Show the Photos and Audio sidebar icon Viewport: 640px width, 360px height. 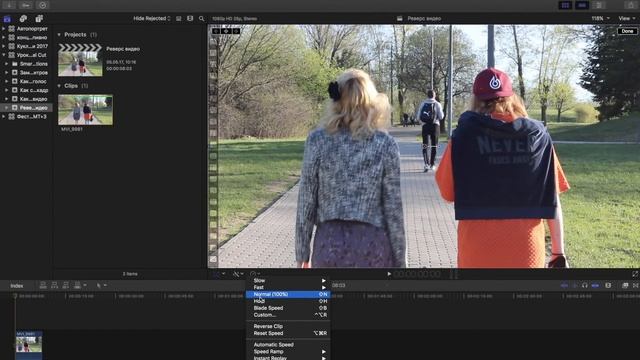tap(23, 18)
